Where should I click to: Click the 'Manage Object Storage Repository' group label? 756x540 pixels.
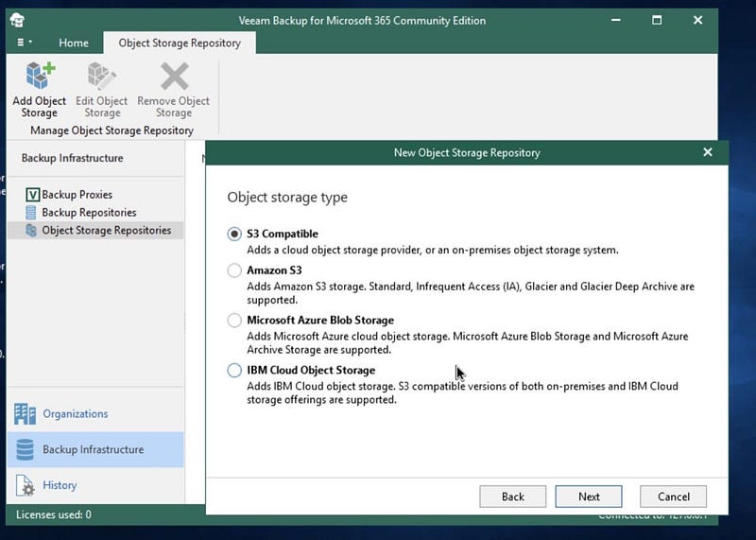[x=112, y=131]
